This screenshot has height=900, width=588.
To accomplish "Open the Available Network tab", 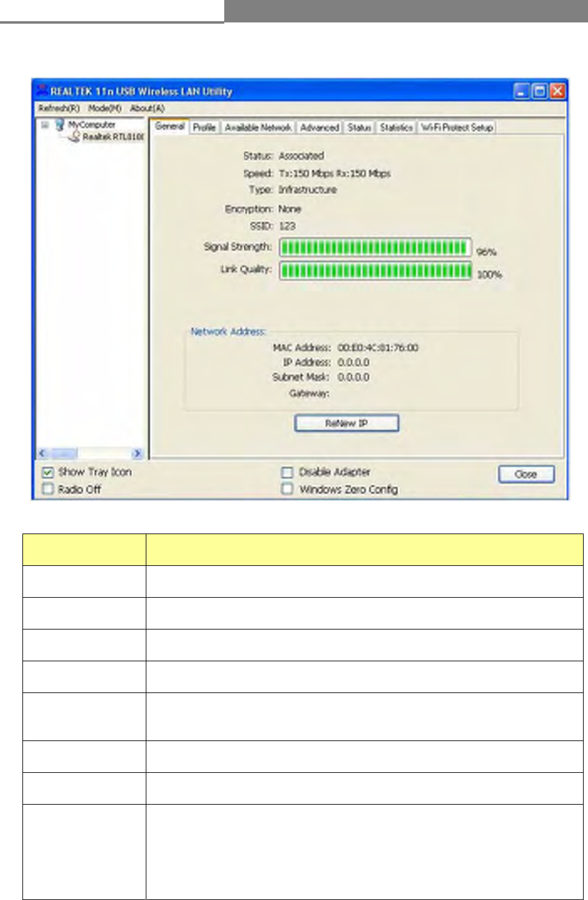I will [x=258, y=127].
